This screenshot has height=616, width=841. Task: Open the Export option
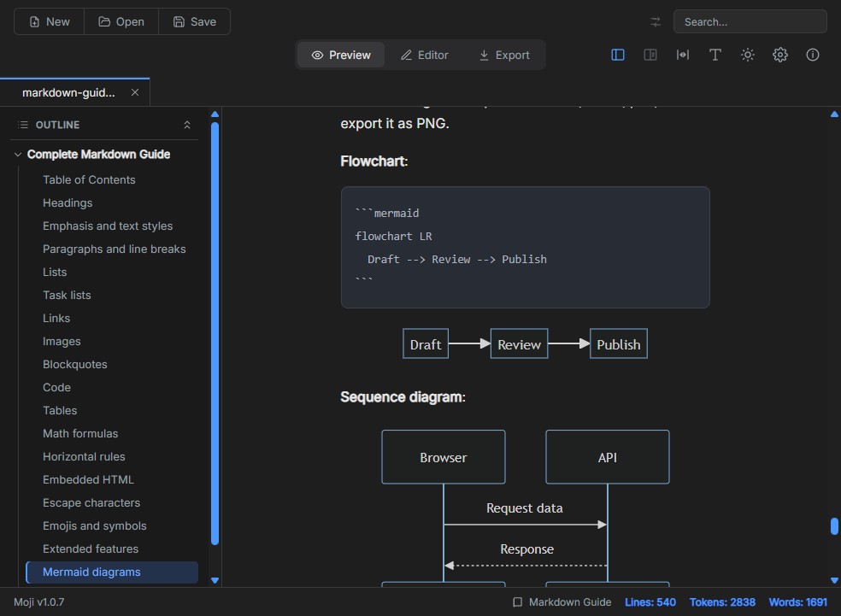pos(504,56)
